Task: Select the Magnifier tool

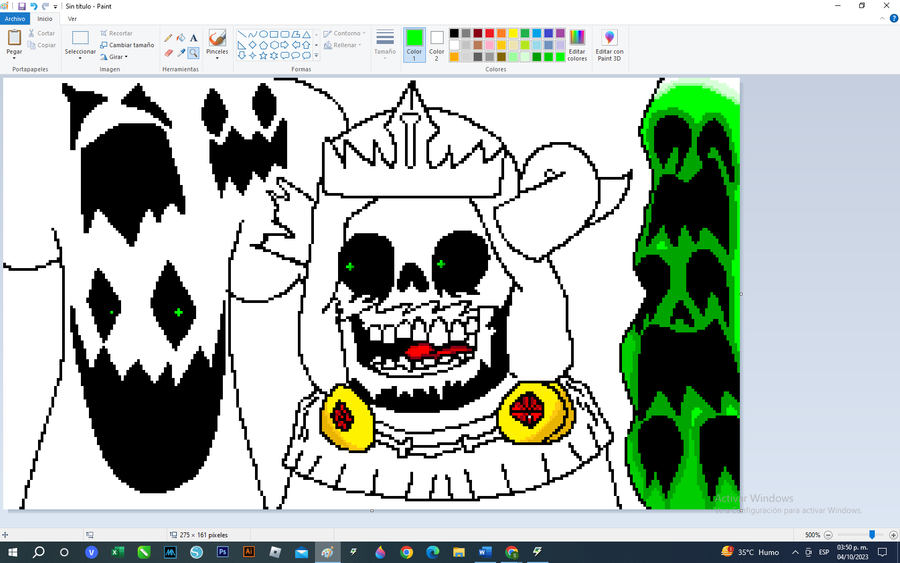Action: tap(193, 53)
